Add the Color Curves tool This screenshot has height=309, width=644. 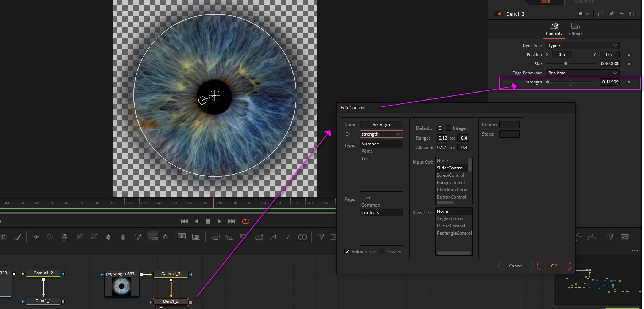coord(79,237)
